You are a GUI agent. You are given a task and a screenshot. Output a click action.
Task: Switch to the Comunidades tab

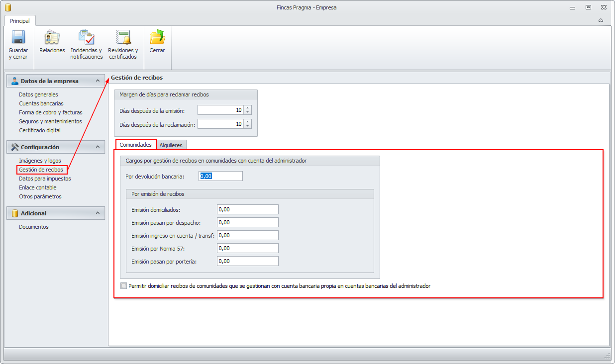[136, 145]
